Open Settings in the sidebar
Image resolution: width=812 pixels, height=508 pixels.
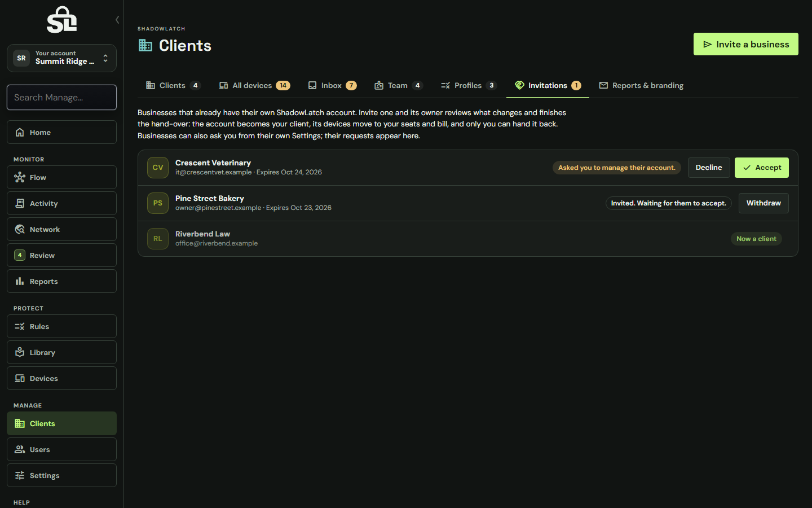click(61, 475)
